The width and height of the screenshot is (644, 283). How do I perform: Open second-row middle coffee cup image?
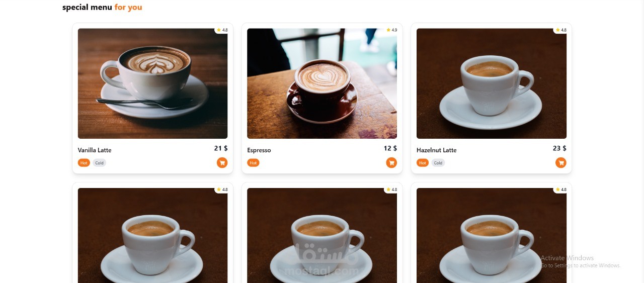click(322, 235)
